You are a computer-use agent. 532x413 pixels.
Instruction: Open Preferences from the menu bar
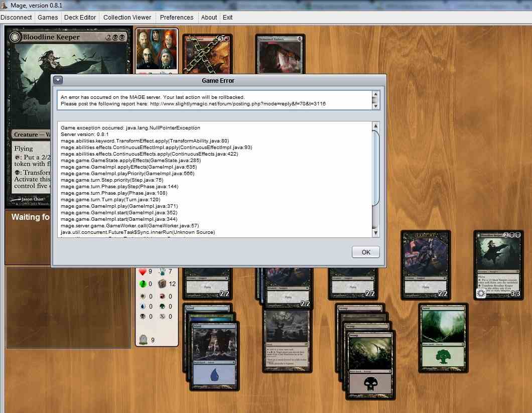click(177, 17)
